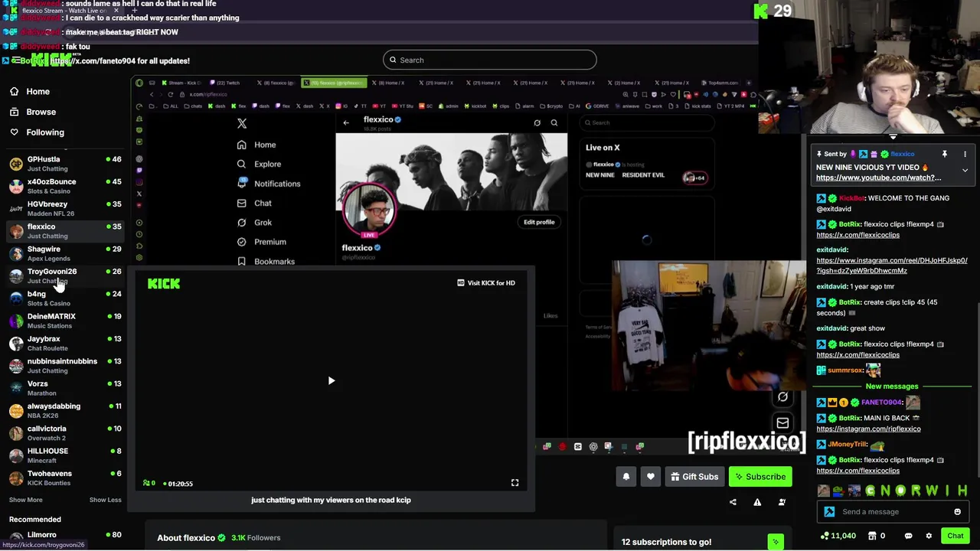Open pinned YouTube watch link

[878, 178]
